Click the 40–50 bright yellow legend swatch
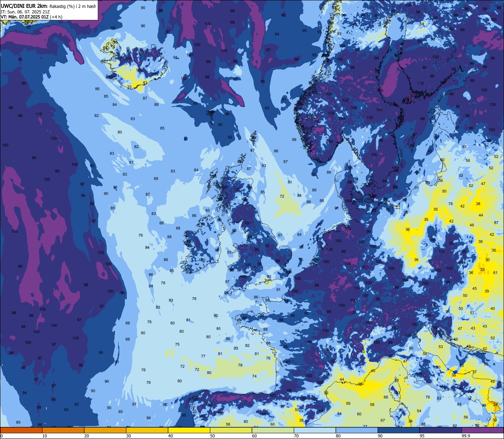Screen dimensions: 504x439 point(189,430)
